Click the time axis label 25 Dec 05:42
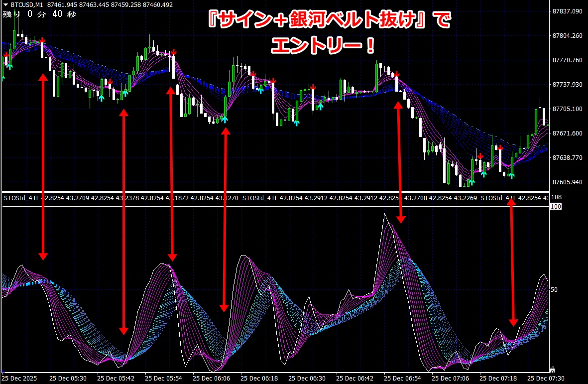 point(116,379)
